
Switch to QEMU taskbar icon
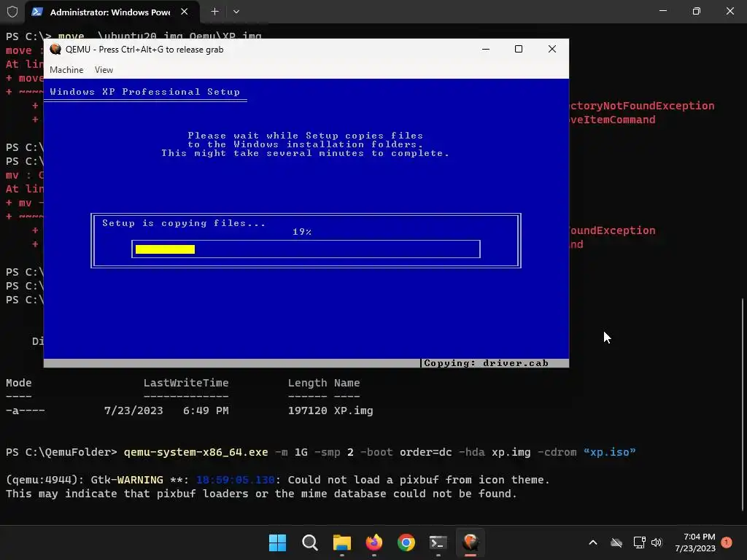471,542
